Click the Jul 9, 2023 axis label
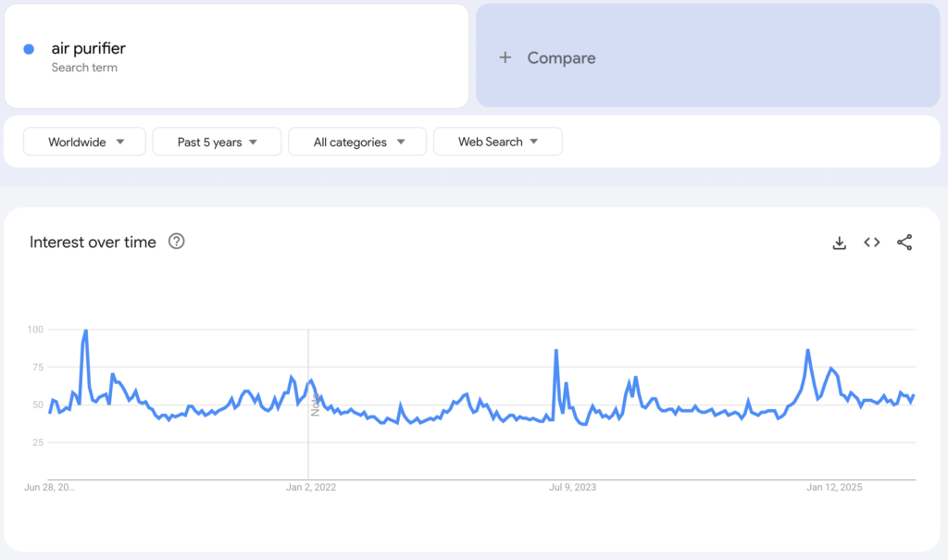This screenshot has width=948, height=560. tap(573, 486)
